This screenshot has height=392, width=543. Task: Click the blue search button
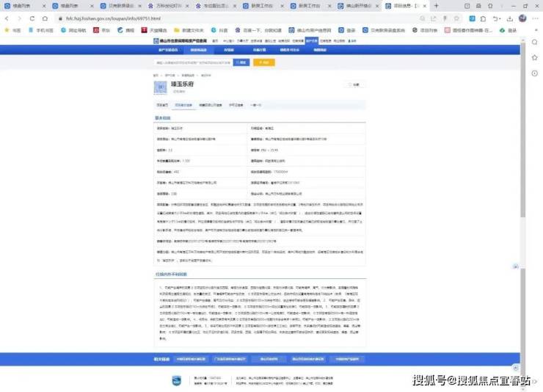click(x=241, y=62)
